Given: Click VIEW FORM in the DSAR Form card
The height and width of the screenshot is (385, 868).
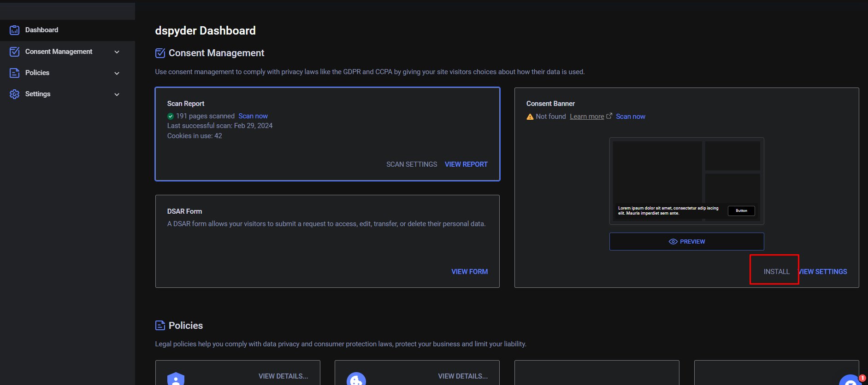Looking at the screenshot, I should click(x=470, y=272).
